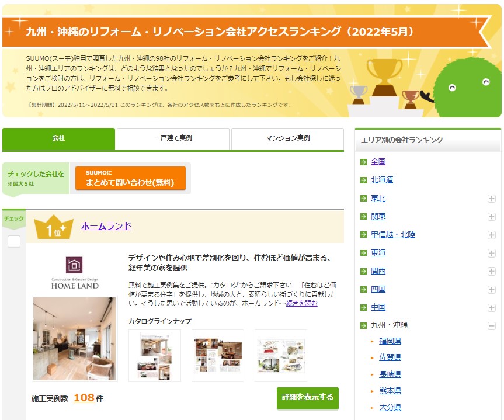Click the まとめて問い合わせ(無料) orange button
504x420 pixels.
130,178
